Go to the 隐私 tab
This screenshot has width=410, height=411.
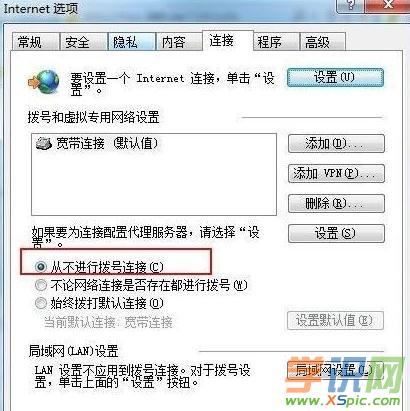[x=132, y=42]
